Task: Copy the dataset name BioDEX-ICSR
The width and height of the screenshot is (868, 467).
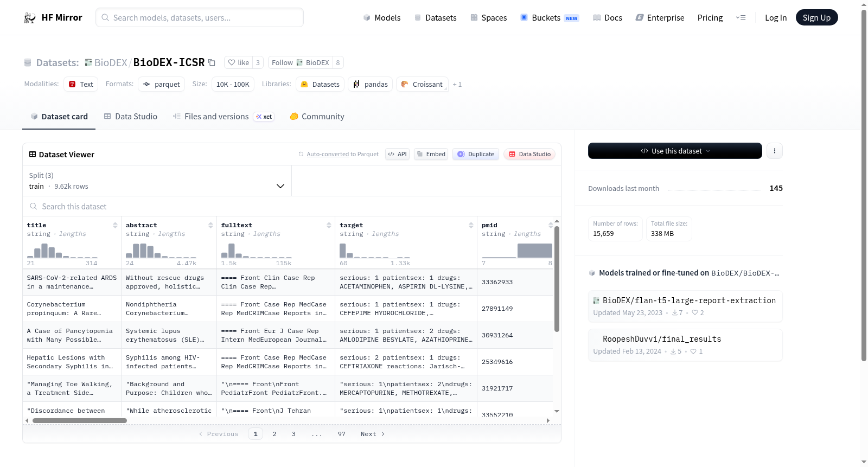Action: [x=212, y=63]
